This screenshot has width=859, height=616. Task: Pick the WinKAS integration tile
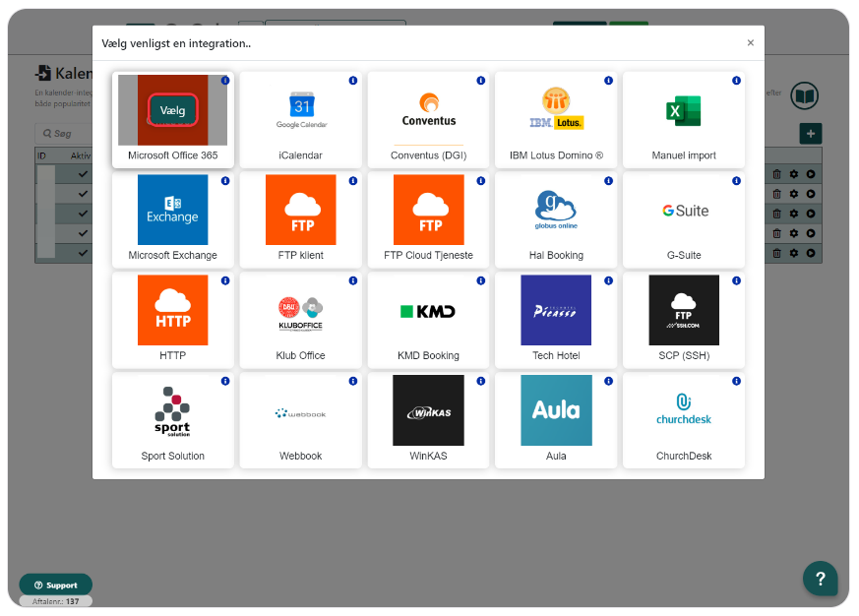[x=428, y=420]
